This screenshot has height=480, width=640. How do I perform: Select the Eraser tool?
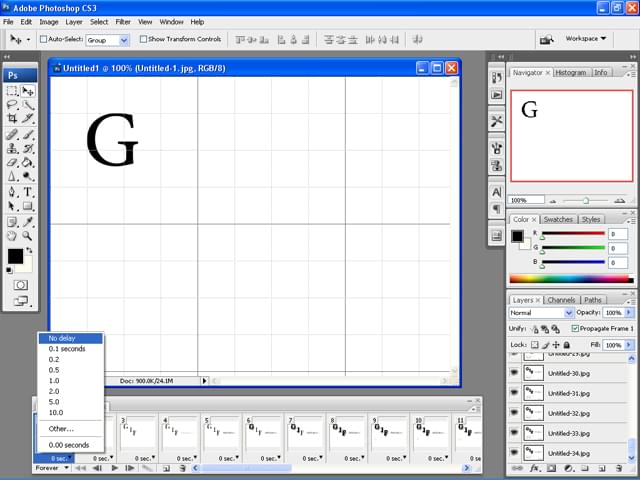click(12, 162)
